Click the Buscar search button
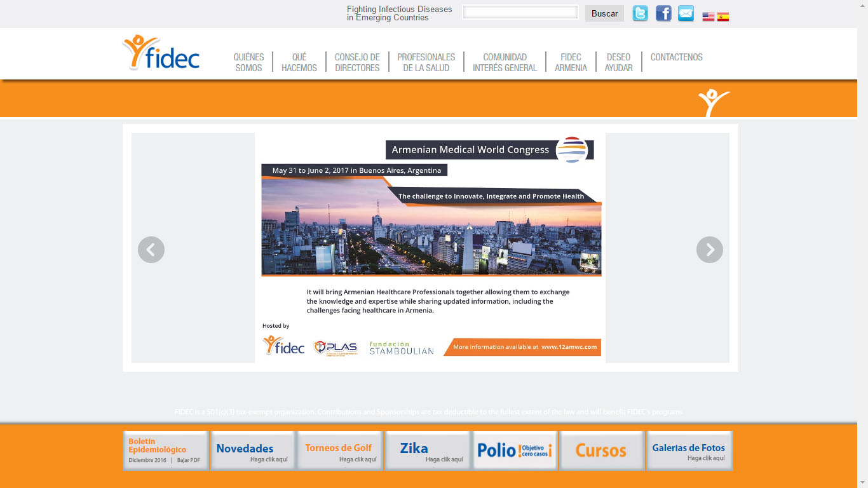Image resolution: width=868 pixels, height=488 pixels. coord(604,13)
